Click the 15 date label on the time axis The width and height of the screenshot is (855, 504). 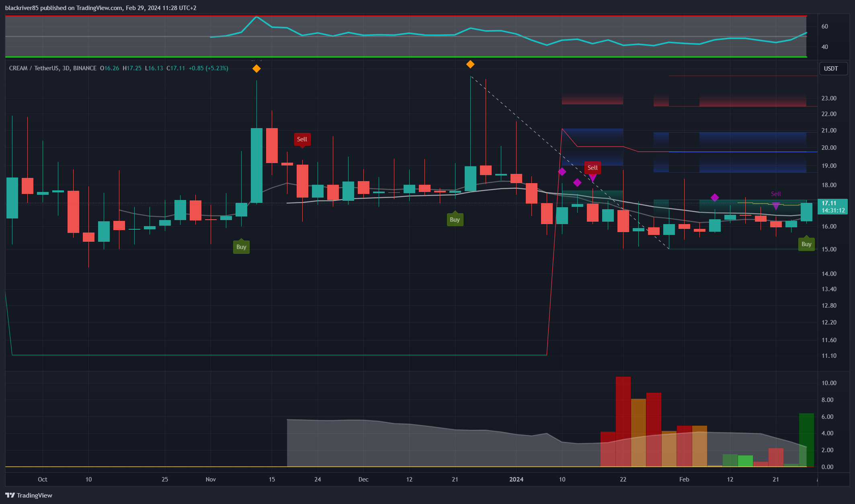[x=272, y=480]
